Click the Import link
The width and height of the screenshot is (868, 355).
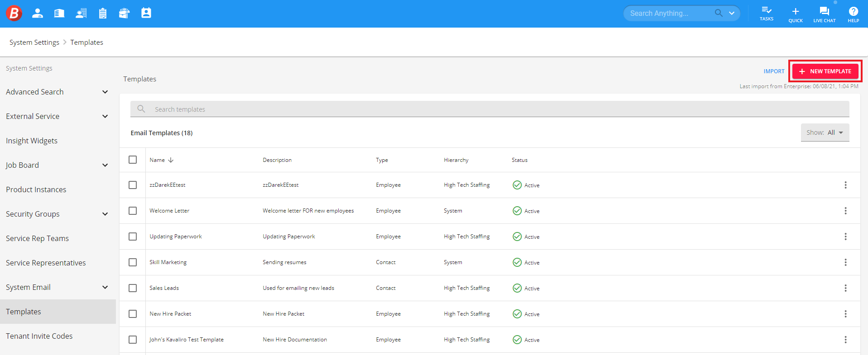pyautogui.click(x=774, y=71)
